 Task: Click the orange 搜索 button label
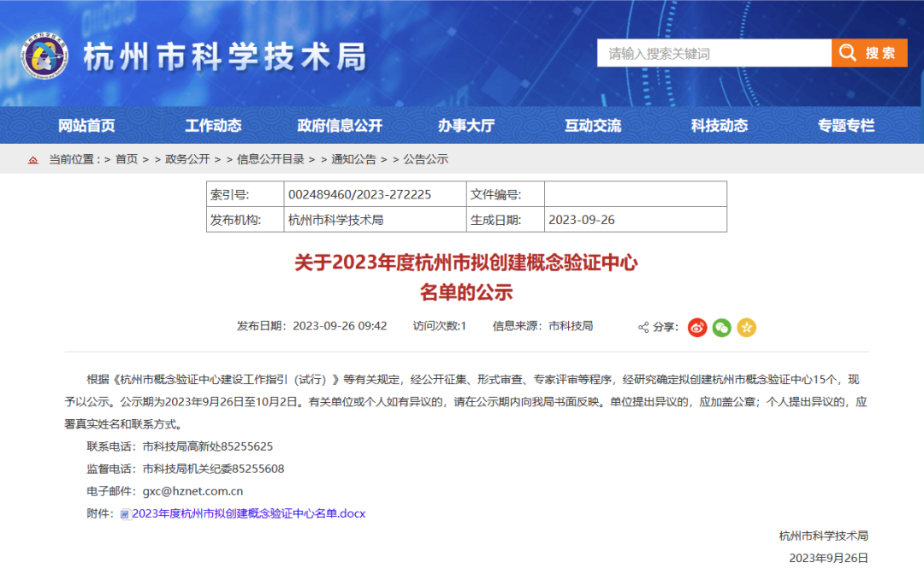pyautogui.click(x=880, y=53)
